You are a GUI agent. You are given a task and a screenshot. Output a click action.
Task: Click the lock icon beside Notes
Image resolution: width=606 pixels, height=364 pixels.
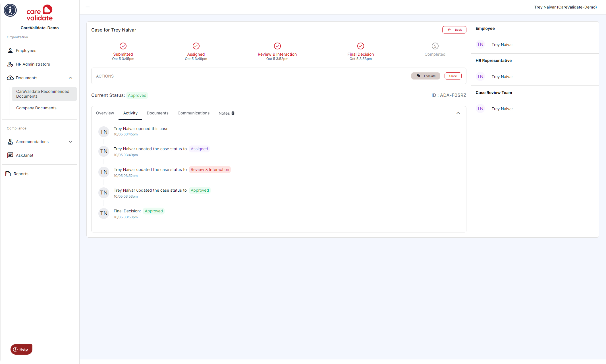coord(233,113)
